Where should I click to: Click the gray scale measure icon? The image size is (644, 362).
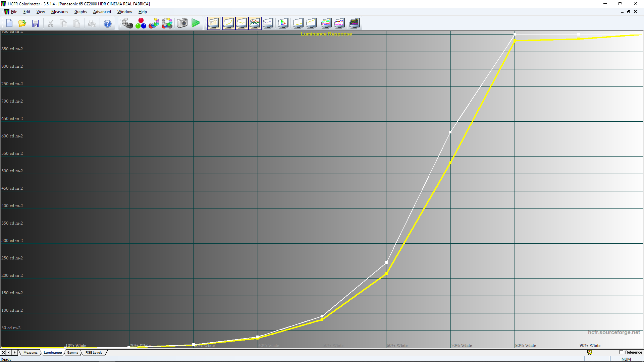(x=127, y=23)
